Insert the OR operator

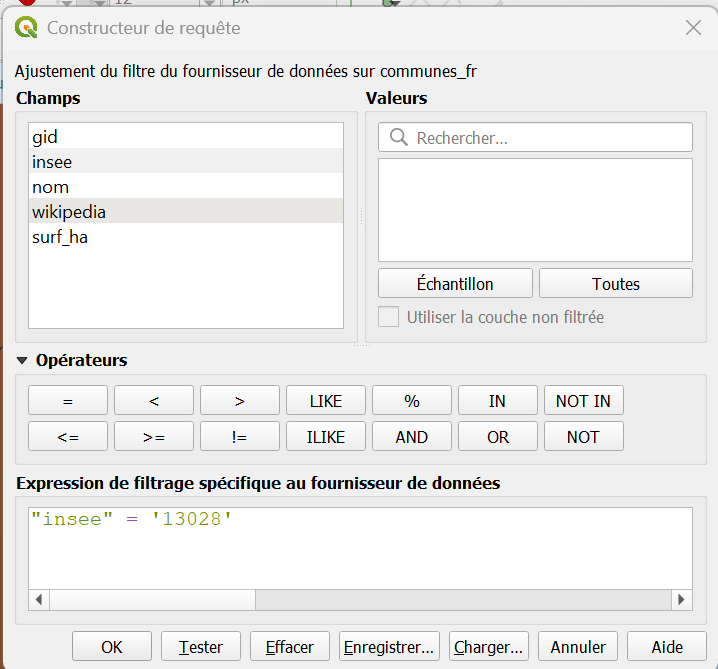coord(497,436)
